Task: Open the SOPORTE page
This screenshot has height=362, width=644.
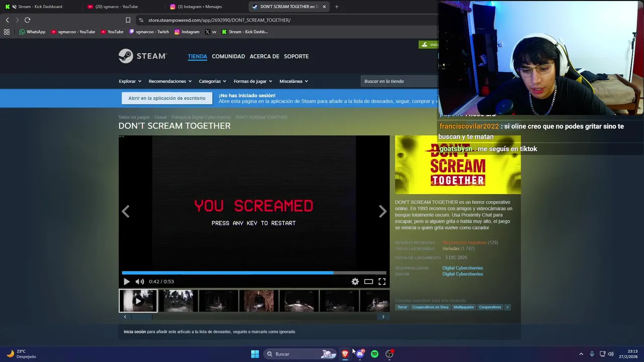Action: [296, 56]
